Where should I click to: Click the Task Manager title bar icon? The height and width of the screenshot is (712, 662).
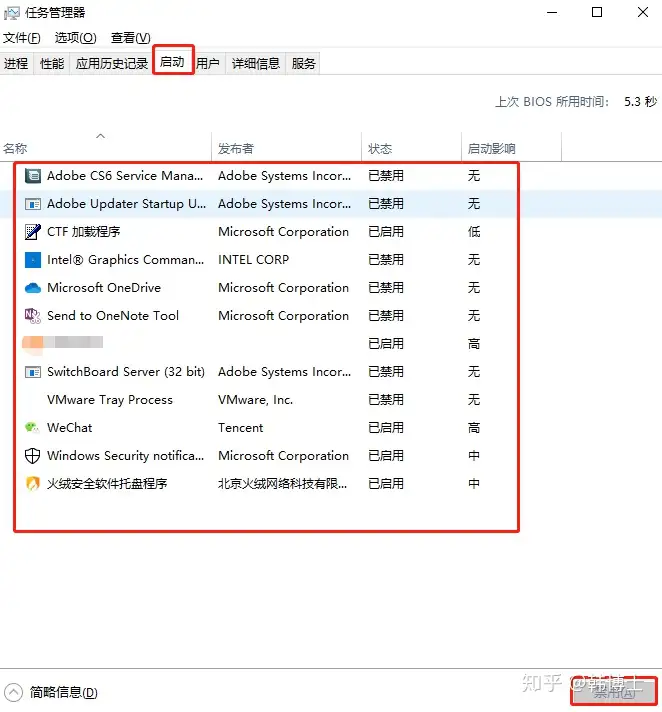click(x=11, y=13)
